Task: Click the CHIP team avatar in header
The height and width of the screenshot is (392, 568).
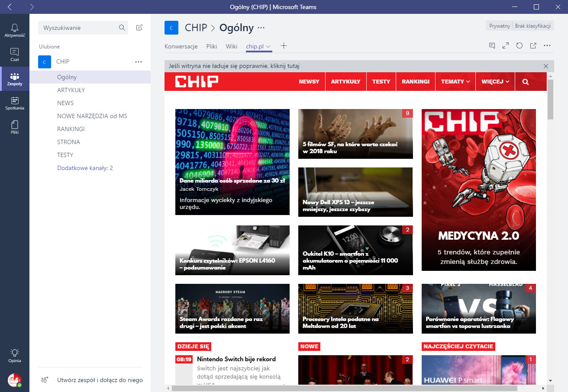Action: point(171,28)
